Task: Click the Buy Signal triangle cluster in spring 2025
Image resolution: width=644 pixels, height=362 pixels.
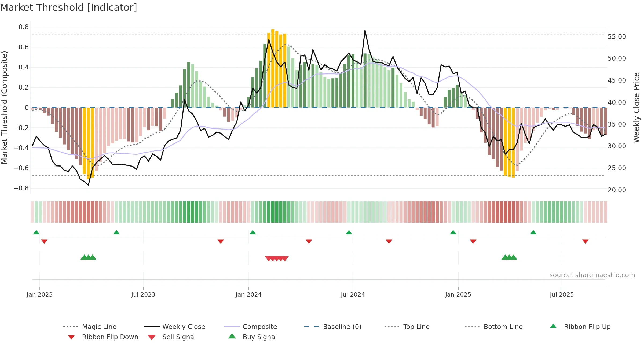Action: tap(509, 257)
